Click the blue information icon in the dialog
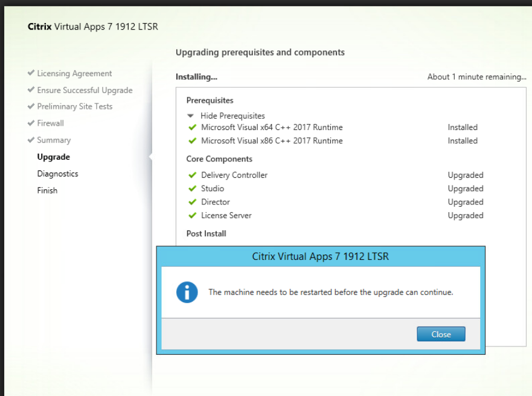This screenshot has width=532, height=396. tap(187, 292)
